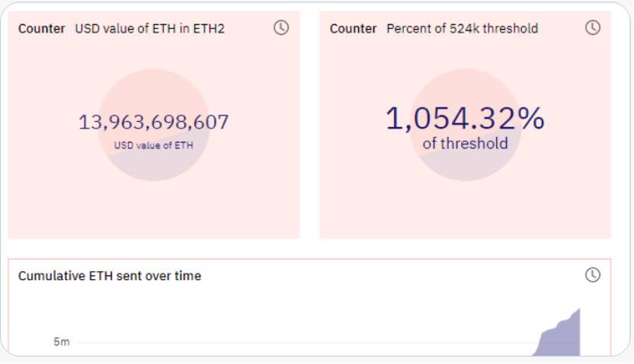Select the 'Cumulative ETH sent over time' title
Viewport: 634px width, 364px height.
pos(110,276)
